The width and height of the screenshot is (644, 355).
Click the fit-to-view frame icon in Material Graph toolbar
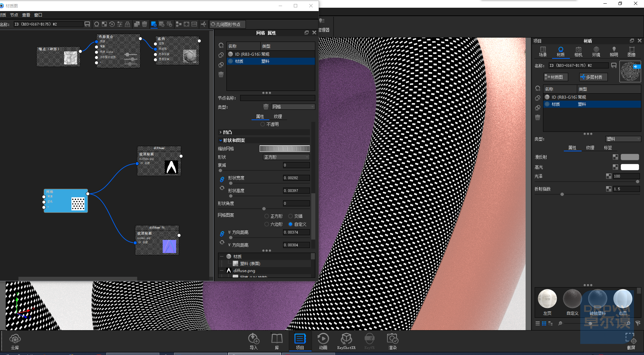tap(186, 24)
